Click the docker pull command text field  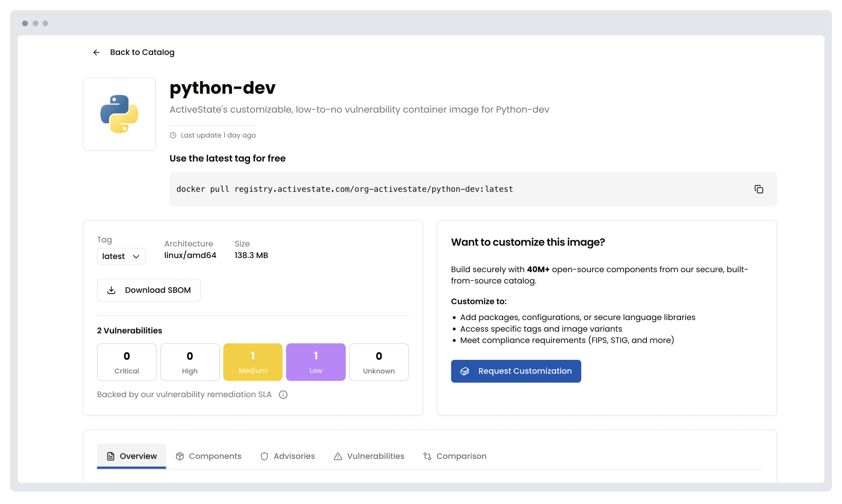(x=344, y=189)
